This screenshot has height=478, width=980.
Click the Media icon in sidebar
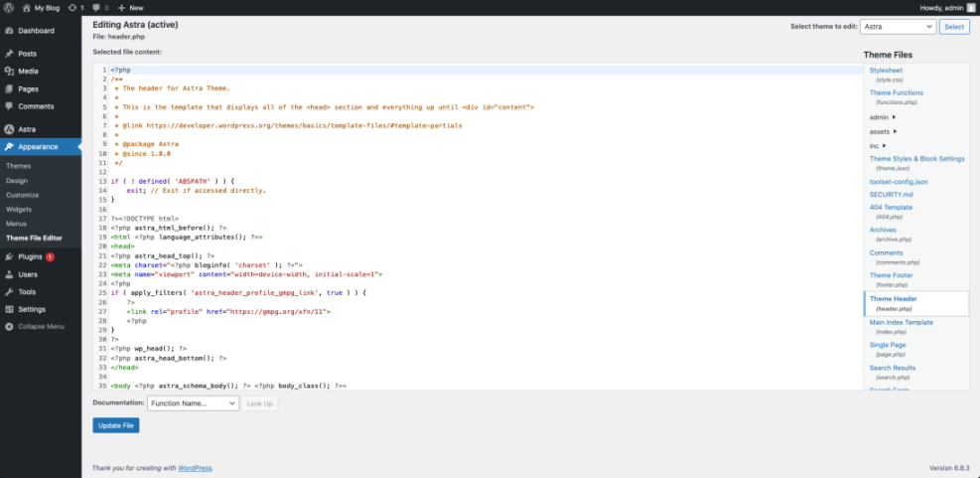tap(9, 72)
